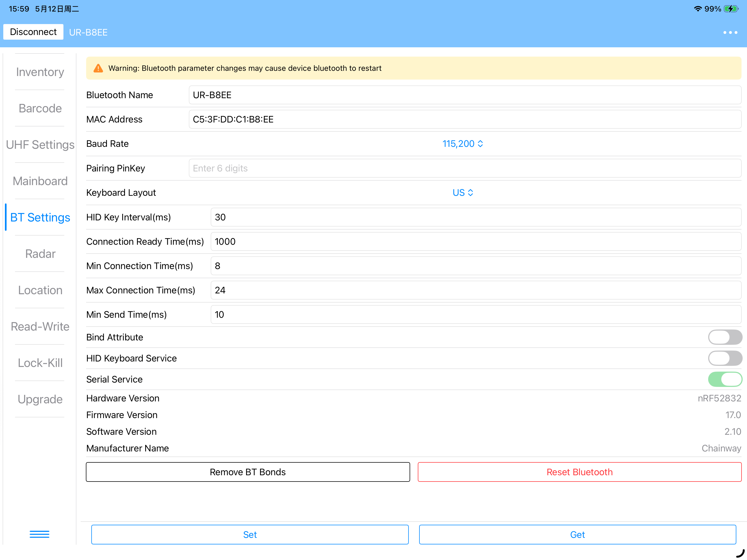Open the Lock-Kill tab
747x560 pixels.
point(40,363)
